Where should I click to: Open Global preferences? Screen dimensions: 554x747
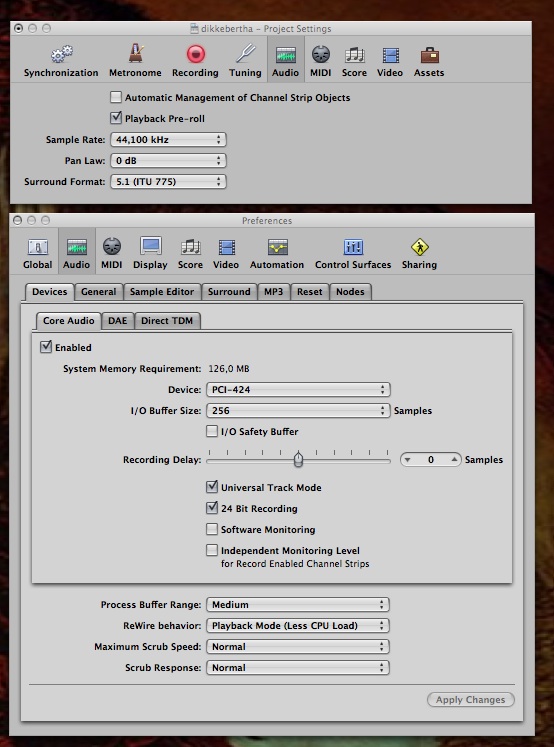(x=38, y=254)
